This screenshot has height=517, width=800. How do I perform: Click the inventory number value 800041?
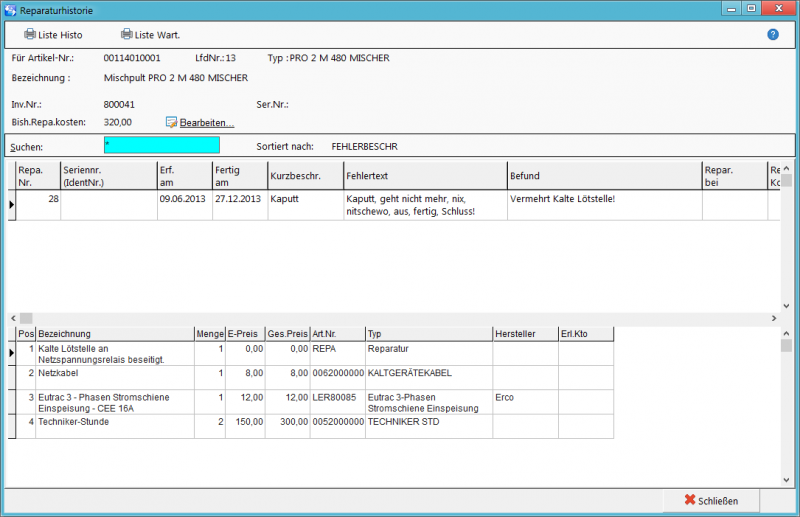click(x=119, y=105)
